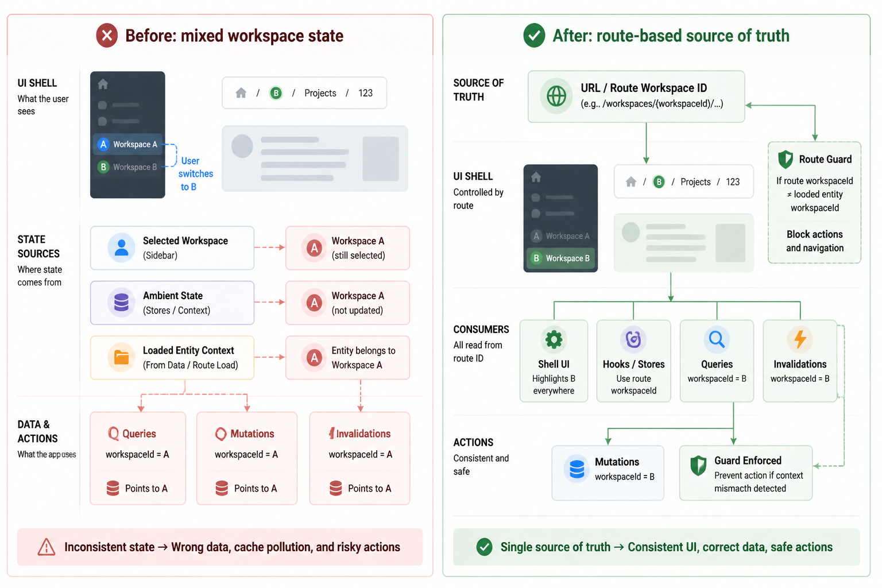This screenshot has width=882, height=588.
Task: Click the lightning icon on green Invalidations card
Action: pyautogui.click(x=800, y=339)
